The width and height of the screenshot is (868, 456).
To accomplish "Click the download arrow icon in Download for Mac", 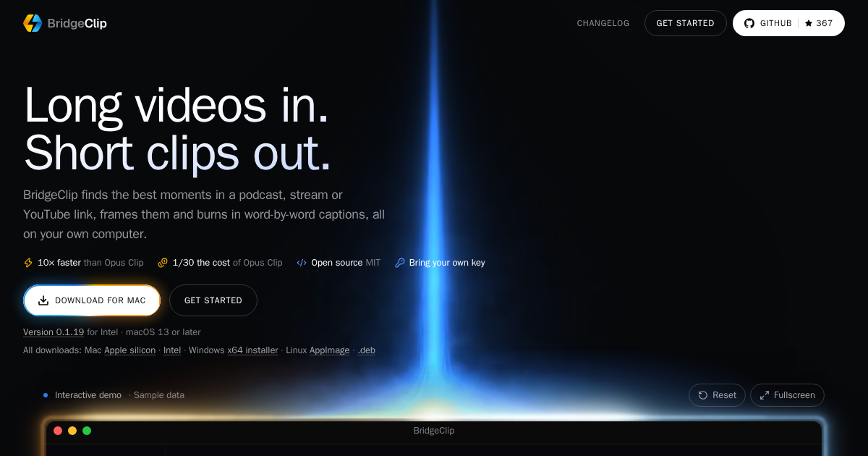I will click(x=43, y=300).
